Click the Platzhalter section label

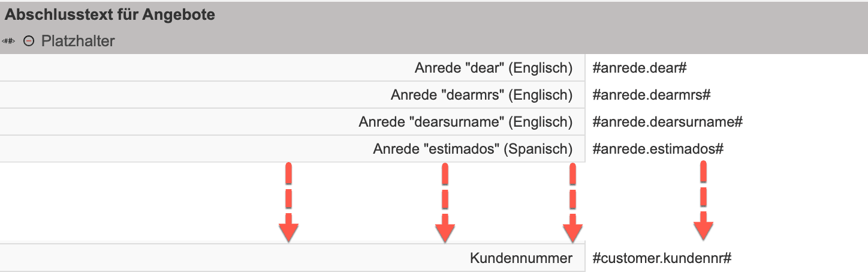78,41
